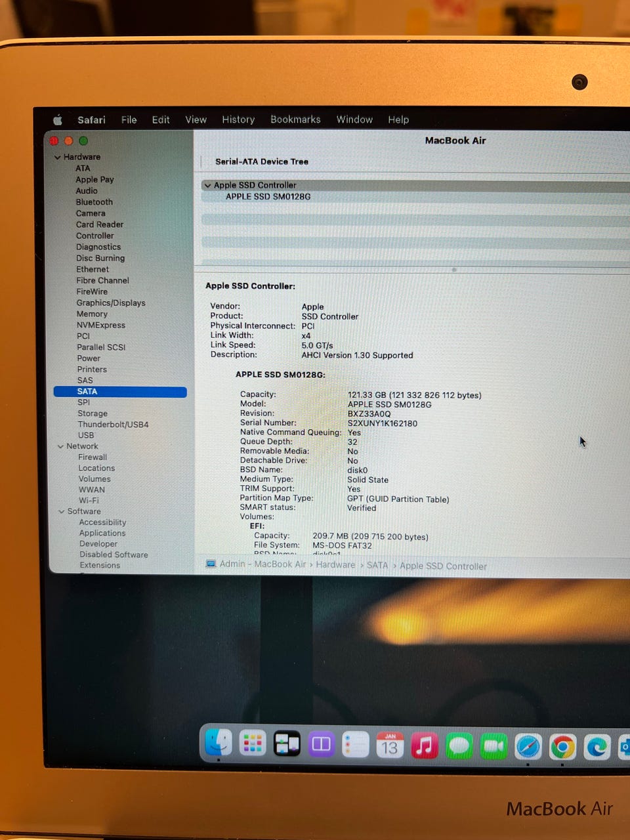The image size is (630, 840).
Task: Open Safari compass icon in the Dock
Action: (528, 747)
